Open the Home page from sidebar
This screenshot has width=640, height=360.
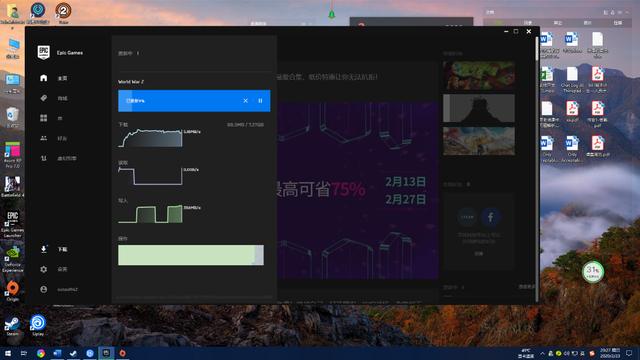pyautogui.click(x=53, y=78)
